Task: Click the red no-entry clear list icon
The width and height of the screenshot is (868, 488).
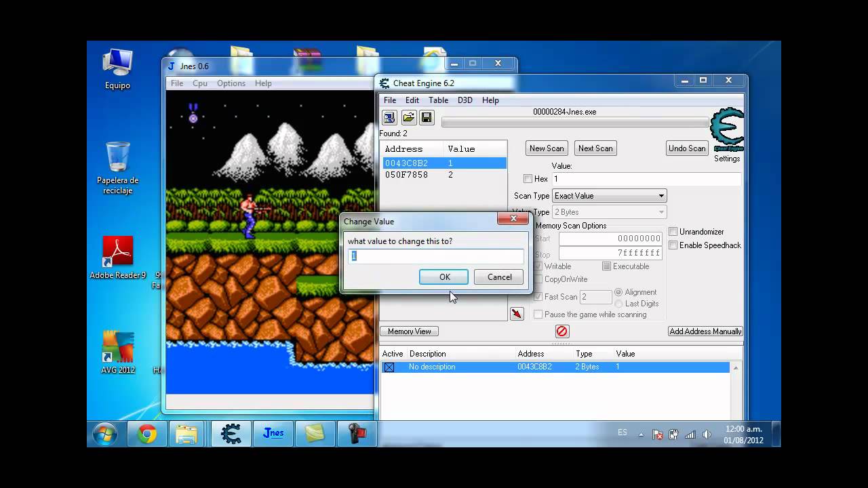Action: coord(562,331)
